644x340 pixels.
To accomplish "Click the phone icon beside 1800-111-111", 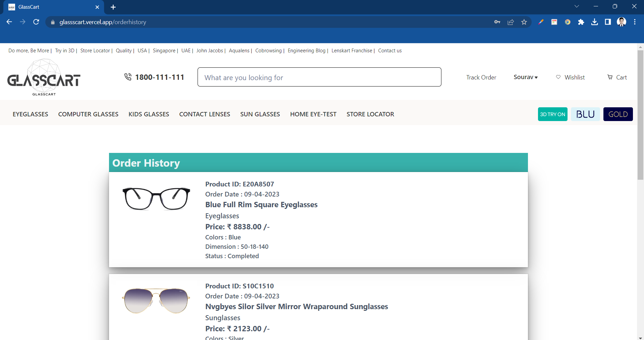I will point(128,77).
